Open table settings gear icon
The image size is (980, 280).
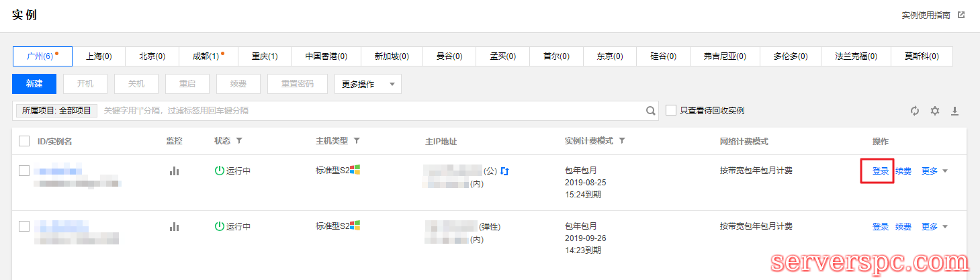point(934,111)
